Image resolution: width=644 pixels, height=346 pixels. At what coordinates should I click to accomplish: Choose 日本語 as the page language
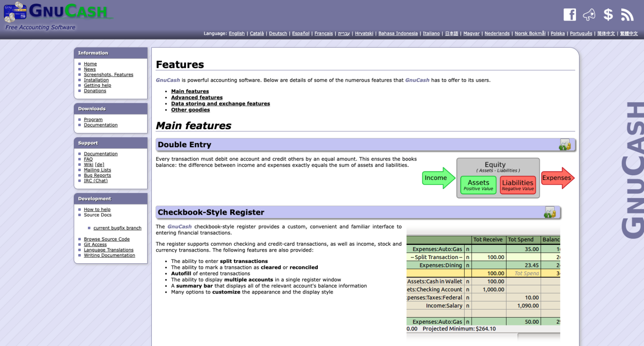(452, 33)
